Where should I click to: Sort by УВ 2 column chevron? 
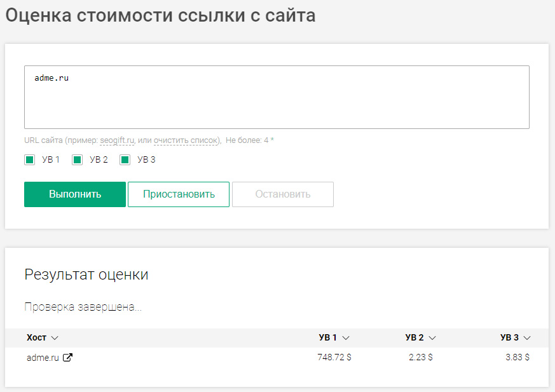point(432,338)
